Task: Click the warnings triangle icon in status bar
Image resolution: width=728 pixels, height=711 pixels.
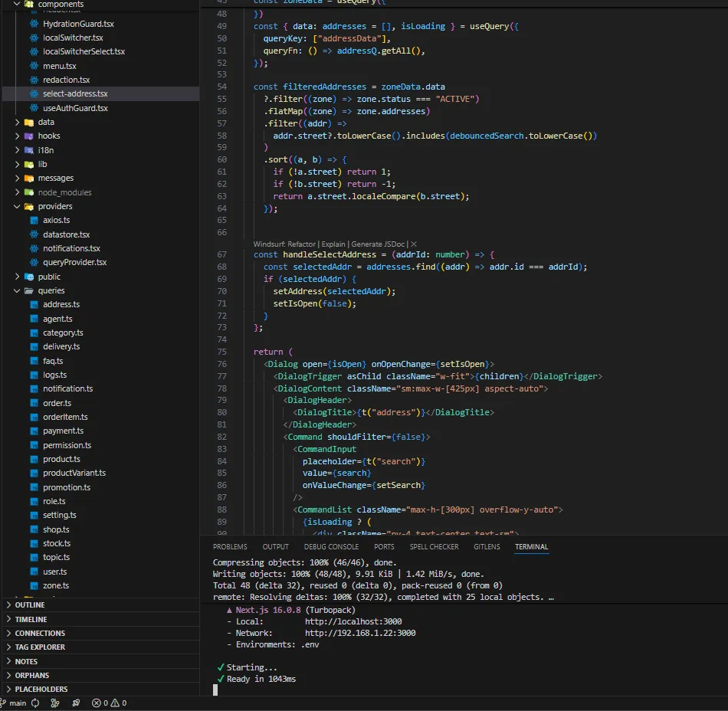Action: click(x=116, y=703)
